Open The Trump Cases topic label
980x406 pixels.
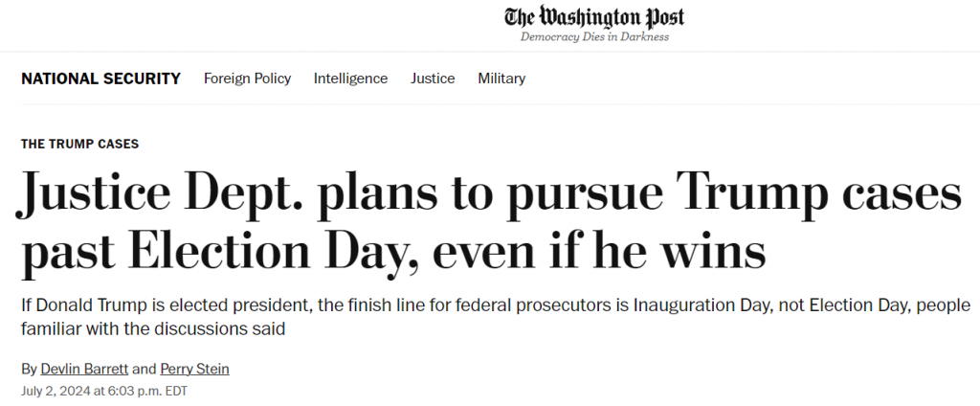click(x=80, y=144)
